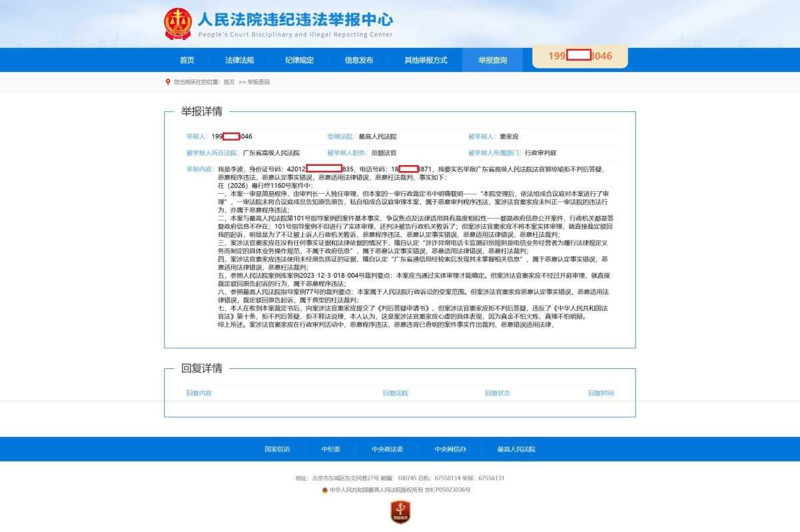This screenshot has width=800, height=532.
Task: Select the 举报查询 navigation tab
Action: 492,60
